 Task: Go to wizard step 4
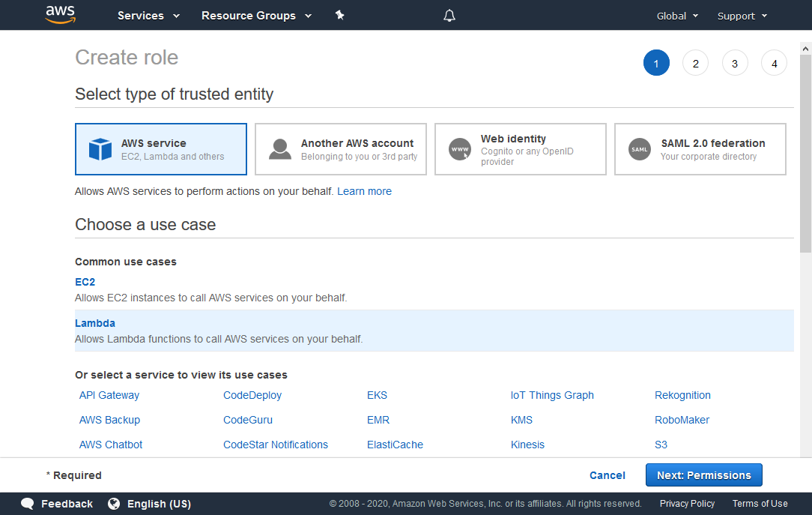[775, 63]
